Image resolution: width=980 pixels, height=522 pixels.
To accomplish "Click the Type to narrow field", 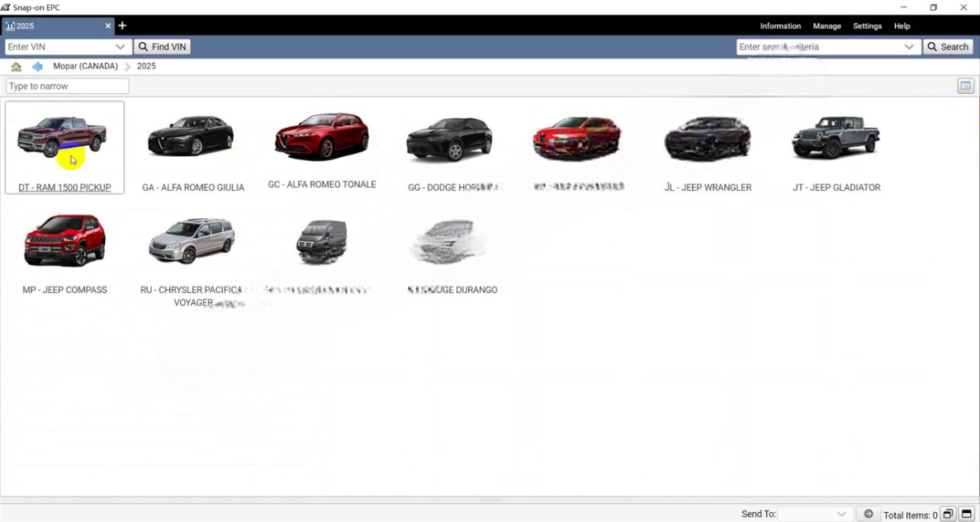I will pyautogui.click(x=68, y=86).
